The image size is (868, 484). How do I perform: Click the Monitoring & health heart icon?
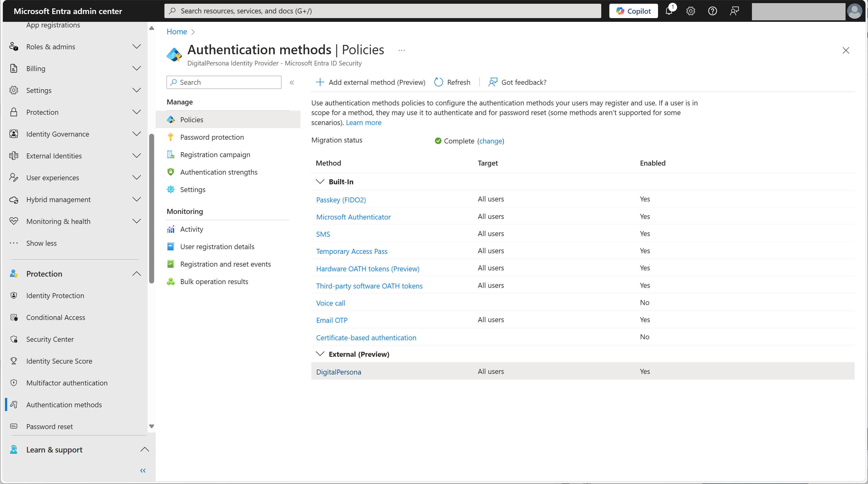pos(14,221)
